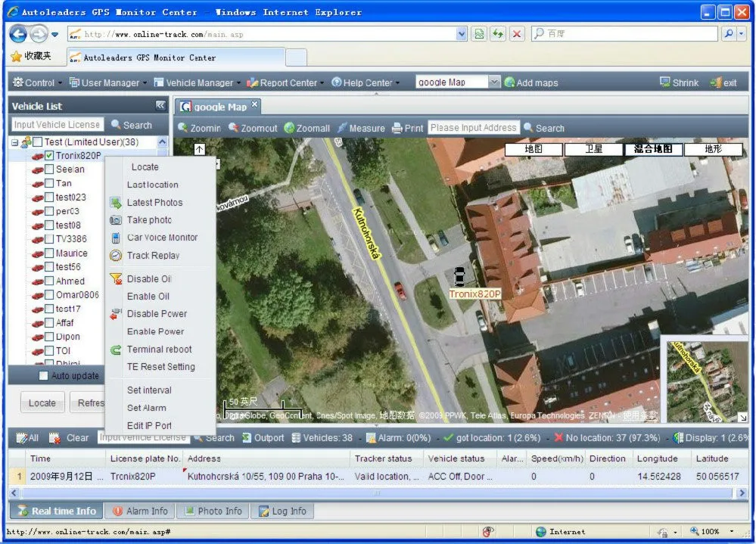Check the Ahmed vehicle checkbox
Image resolution: width=756 pixels, height=544 pixels.
click(x=49, y=281)
